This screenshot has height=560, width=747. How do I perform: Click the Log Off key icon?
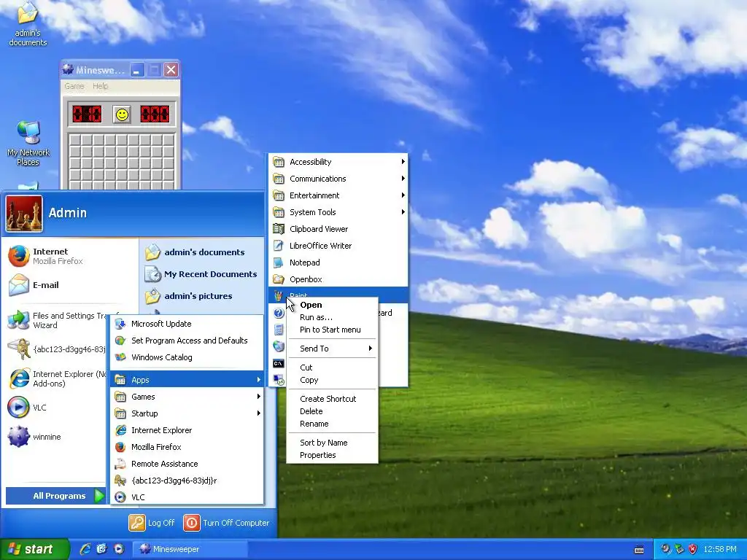pos(136,523)
